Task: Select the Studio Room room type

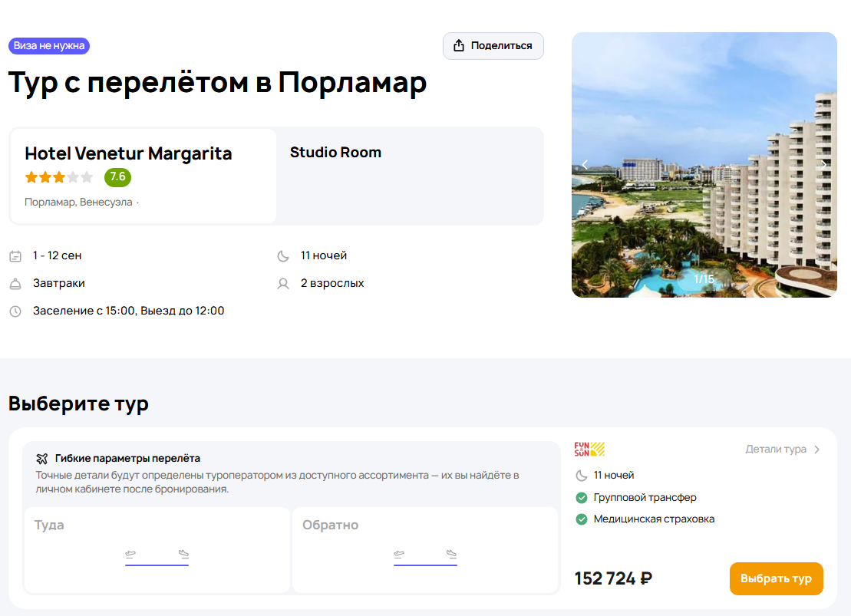Action: [x=335, y=153]
